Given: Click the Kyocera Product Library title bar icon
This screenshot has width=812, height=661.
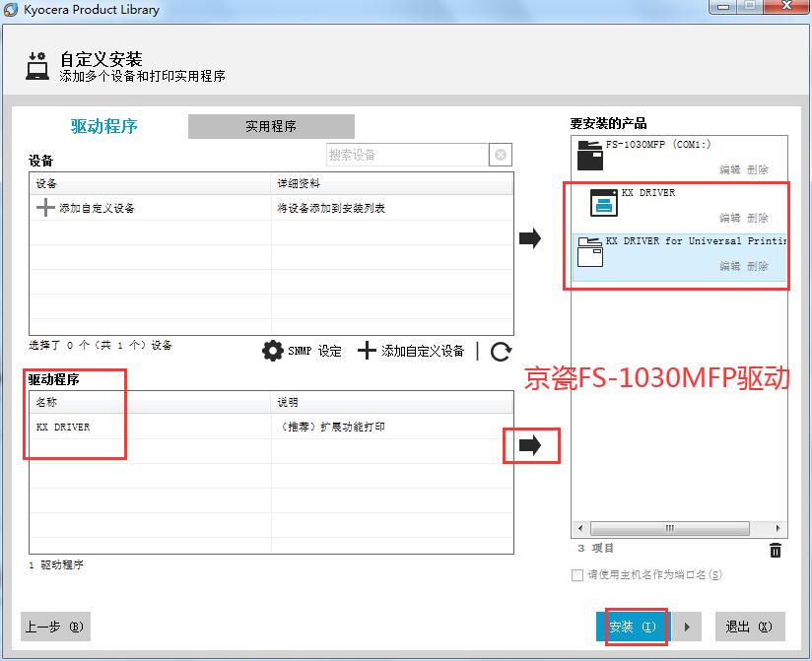Looking at the screenshot, I should [11, 9].
